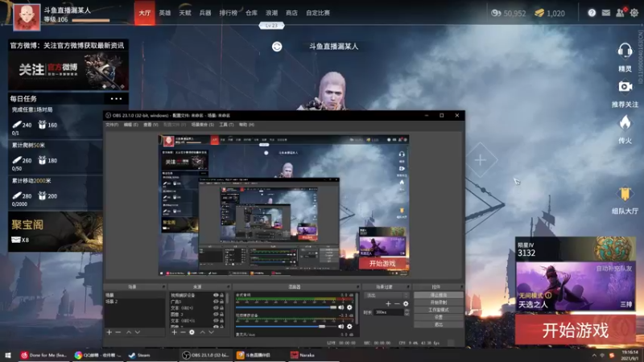Open the 三排 team-size selector
This screenshot has width=644, height=362.
tap(626, 304)
